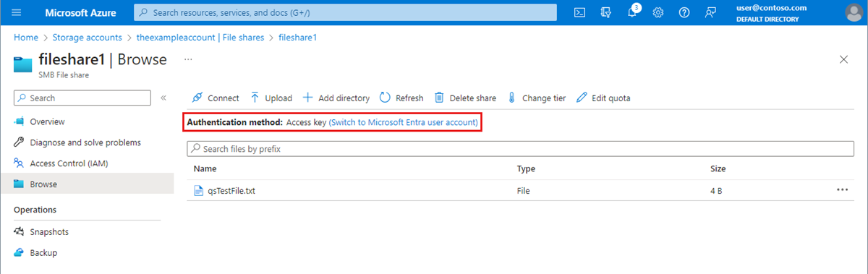The height and width of the screenshot is (274, 868).
Task: Click Change tier in the toolbar
Action: pyautogui.click(x=536, y=98)
